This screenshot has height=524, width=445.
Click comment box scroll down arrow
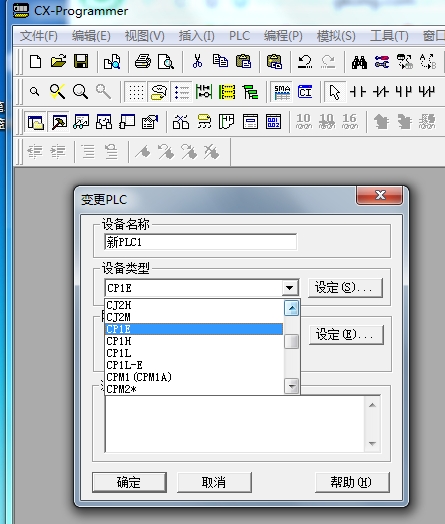tap(373, 444)
